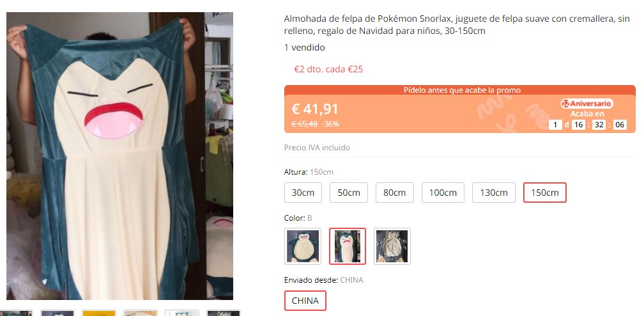Select CHINA as shipping origin
644x316 pixels.
point(305,301)
